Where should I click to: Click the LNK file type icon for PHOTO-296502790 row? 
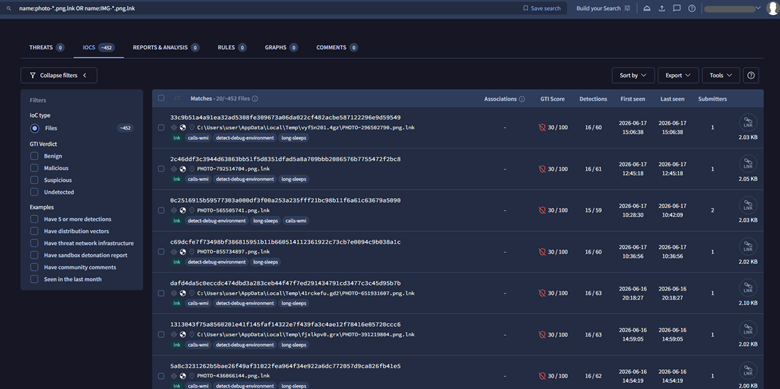click(x=748, y=122)
